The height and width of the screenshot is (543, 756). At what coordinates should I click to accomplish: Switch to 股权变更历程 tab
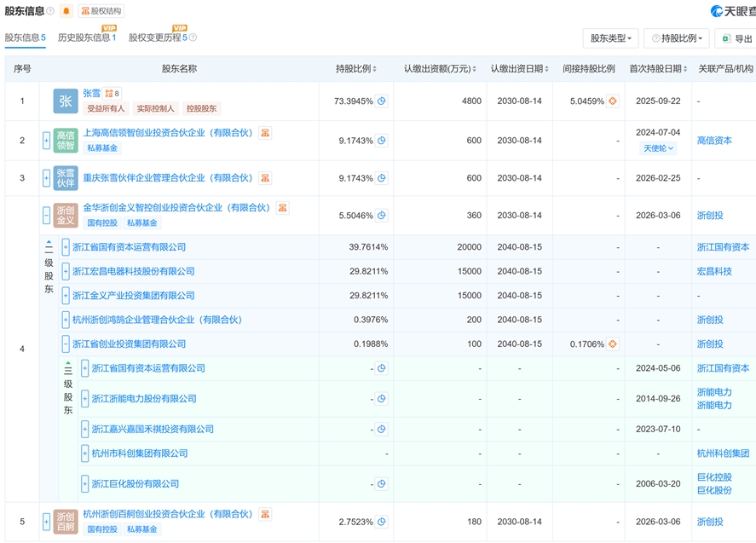point(157,38)
